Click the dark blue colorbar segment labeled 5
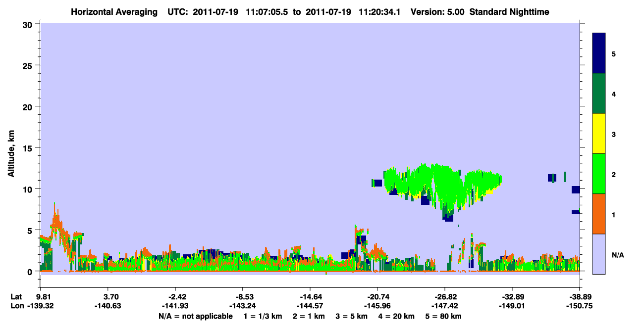 tap(599, 53)
